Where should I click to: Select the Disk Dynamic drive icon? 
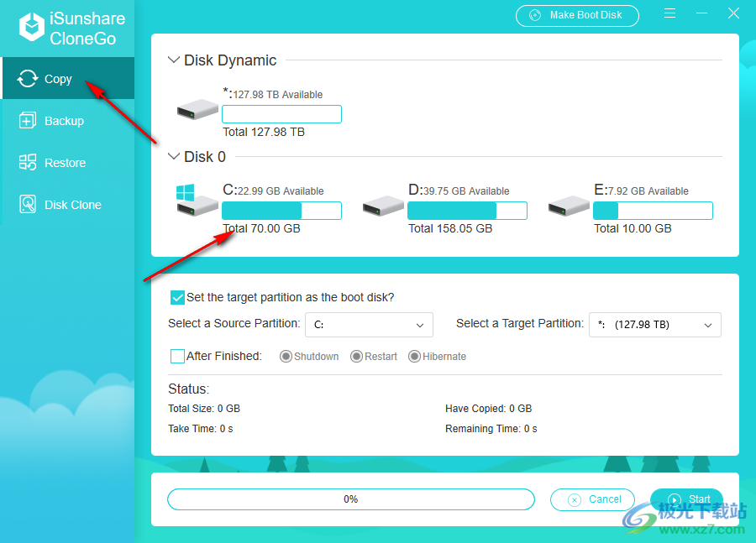point(197,109)
